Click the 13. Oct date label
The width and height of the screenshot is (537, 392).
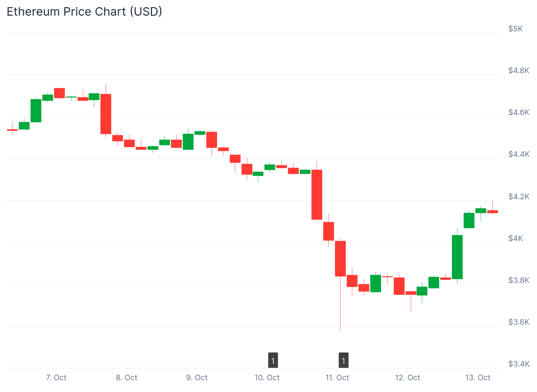pyautogui.click(x=478, y=378)
